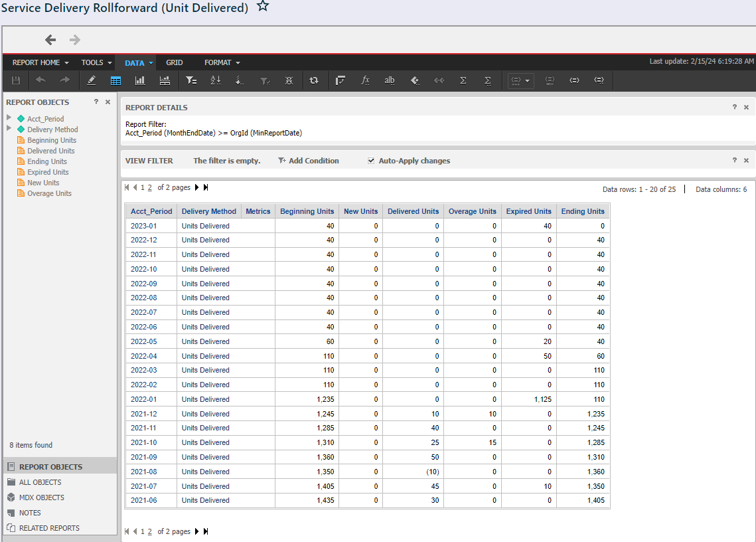
Task: Click the rename/edit objects (alb) icon
Action: point(390,80)
